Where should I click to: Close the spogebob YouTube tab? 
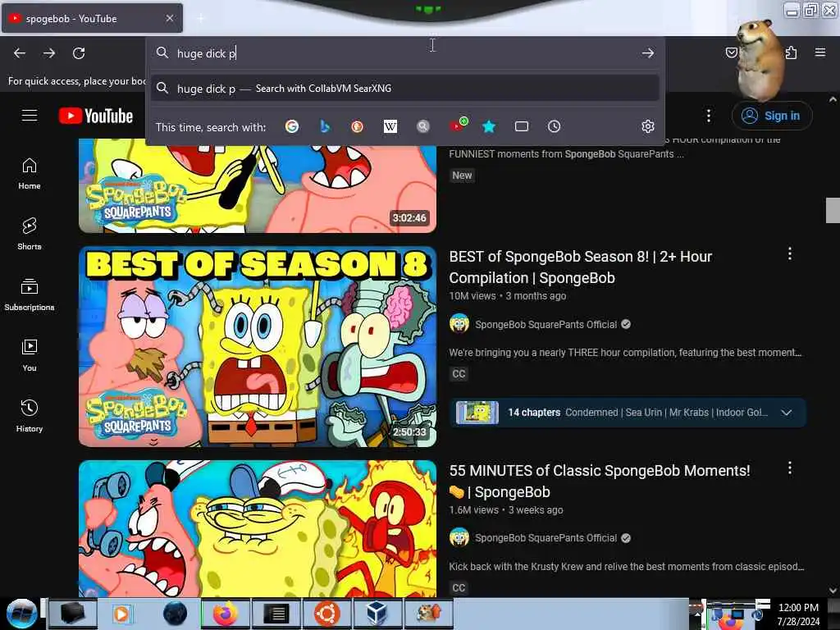170,18
